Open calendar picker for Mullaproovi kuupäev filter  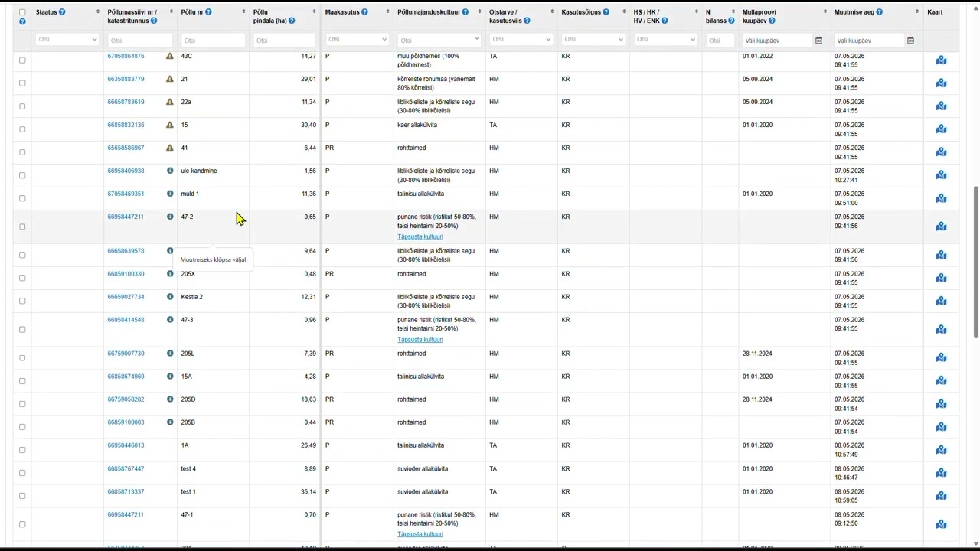click(x=818, y=40)
